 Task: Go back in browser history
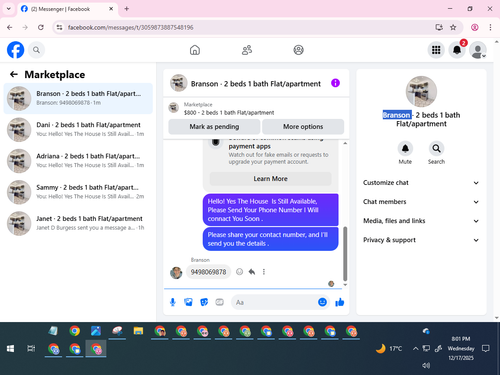(x=10, y=27)
